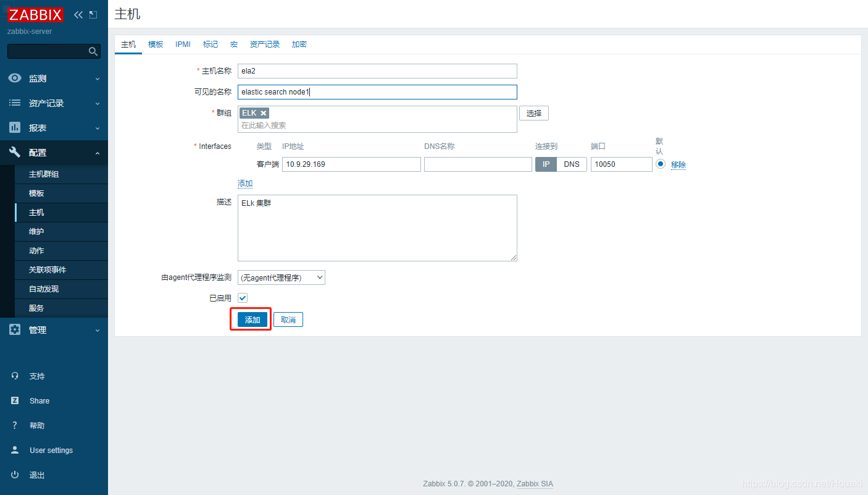Open the 资产记录 tab

click(x=265, y=44)
